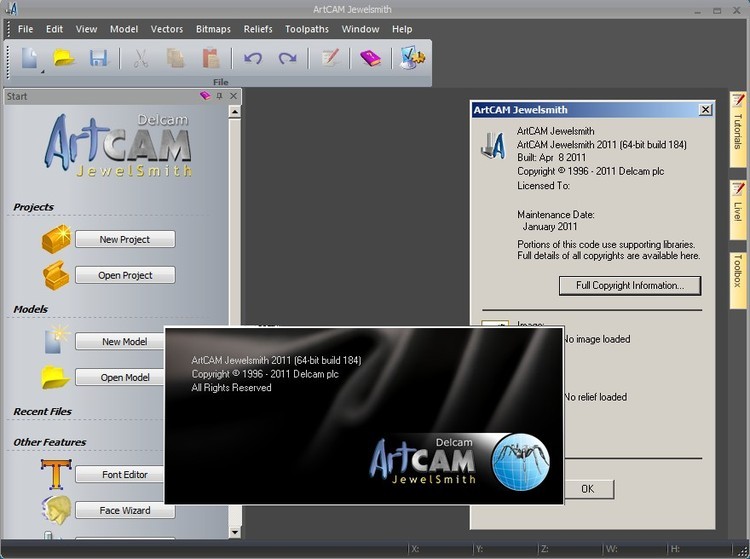The height and width of the screenshot is (559, 750).
Task: Open the Window menu
Action: pos(360,29)
